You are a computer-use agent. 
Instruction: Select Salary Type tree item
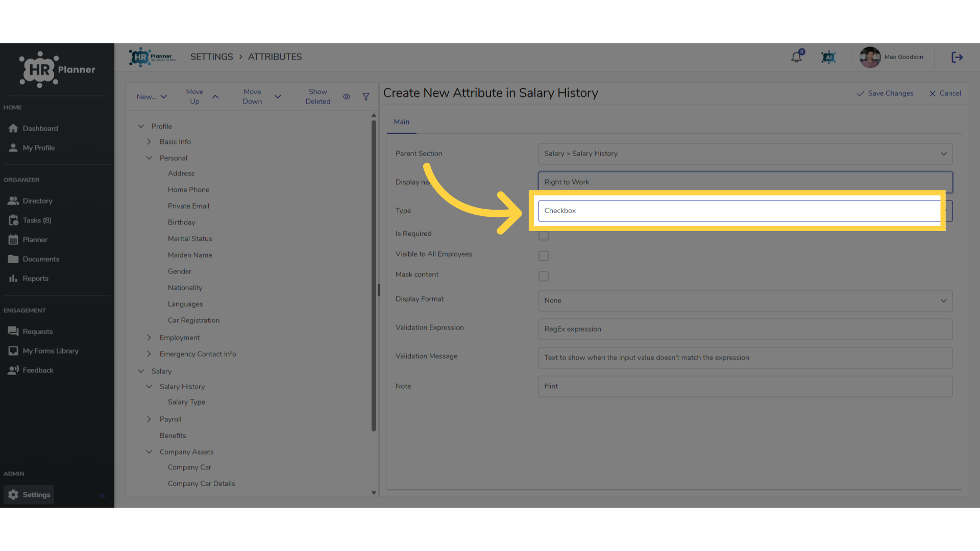(186, 402)
